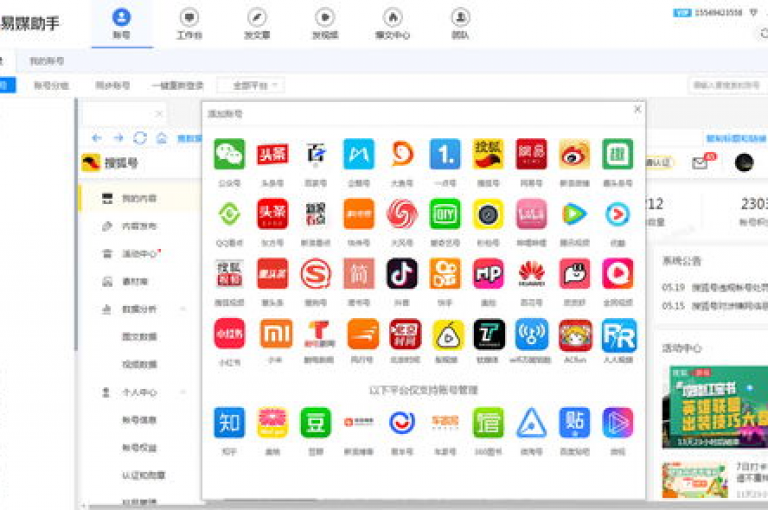The height and width of the screenshot is (510, 768).
Task: Click the round user avatar
Action: pyautogui.click(x=744, y=163)
